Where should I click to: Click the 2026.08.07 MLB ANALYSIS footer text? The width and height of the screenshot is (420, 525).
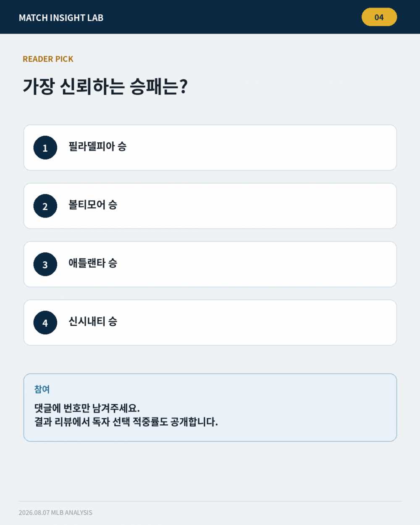click(55, 513)
